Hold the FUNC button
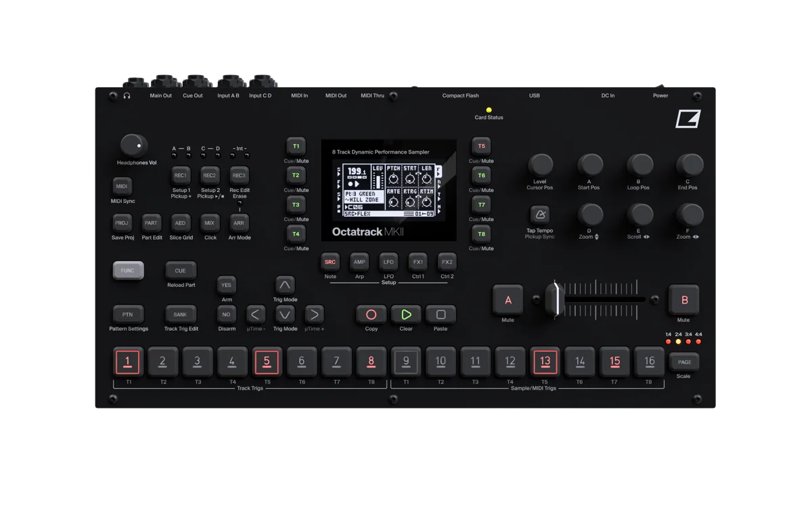Screen dimensions: 812x512 pos(128,271)
